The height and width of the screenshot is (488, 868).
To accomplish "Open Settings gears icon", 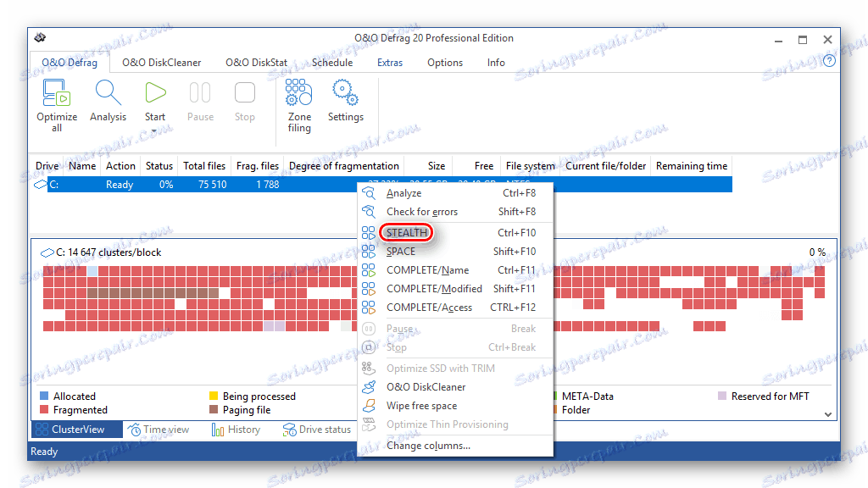I will click(345, 92).
